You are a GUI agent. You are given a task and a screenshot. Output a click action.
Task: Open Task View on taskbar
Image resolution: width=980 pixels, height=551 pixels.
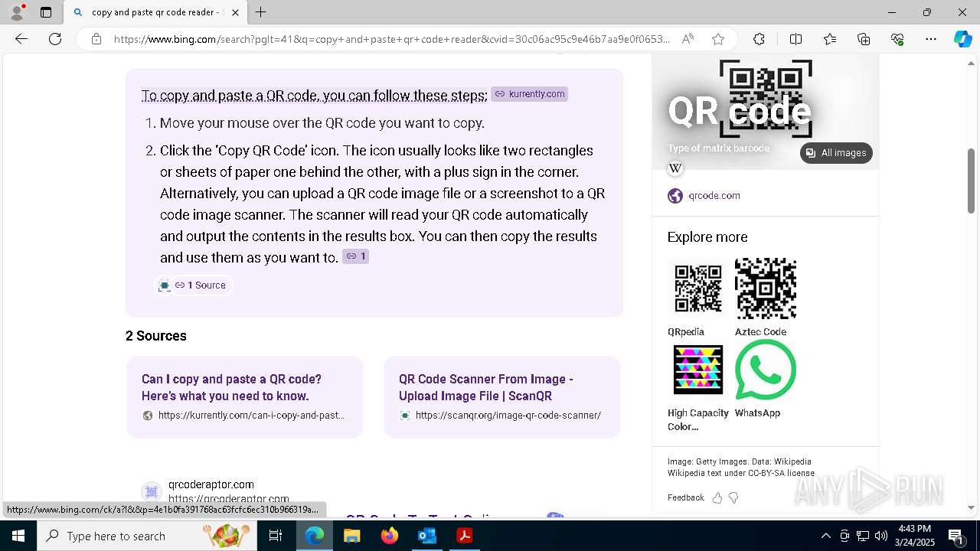(276, 536)
